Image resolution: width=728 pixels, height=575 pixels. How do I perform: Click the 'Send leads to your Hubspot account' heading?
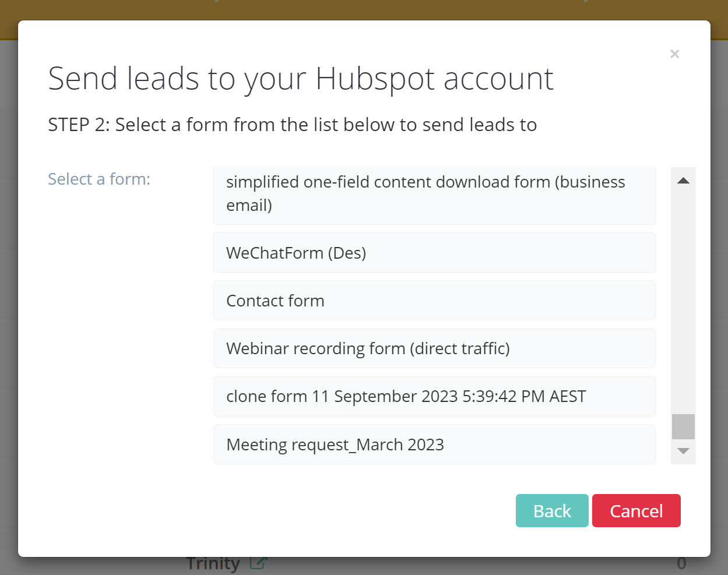[300, 79]
